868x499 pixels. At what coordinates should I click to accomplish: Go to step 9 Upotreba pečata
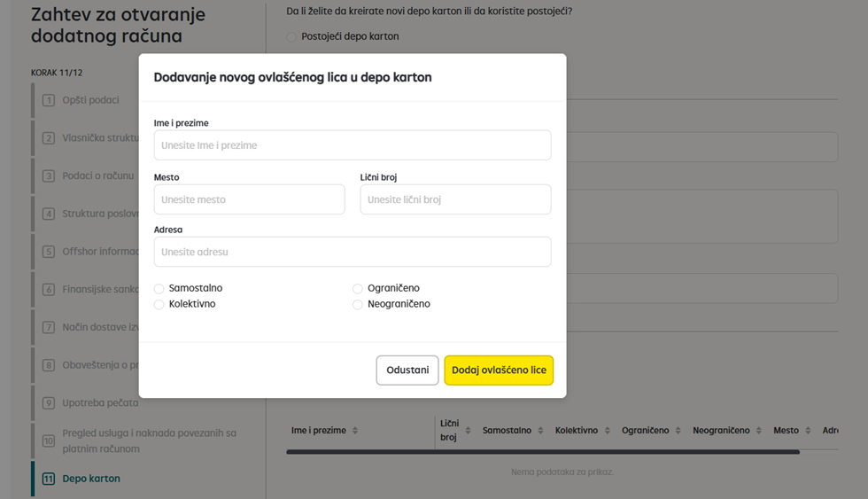[100, 402]
